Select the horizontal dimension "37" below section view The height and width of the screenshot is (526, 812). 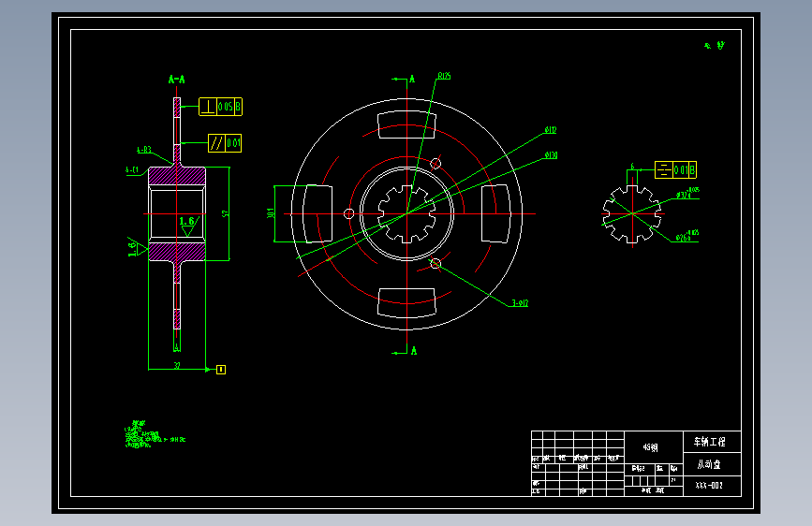[177, 366]
